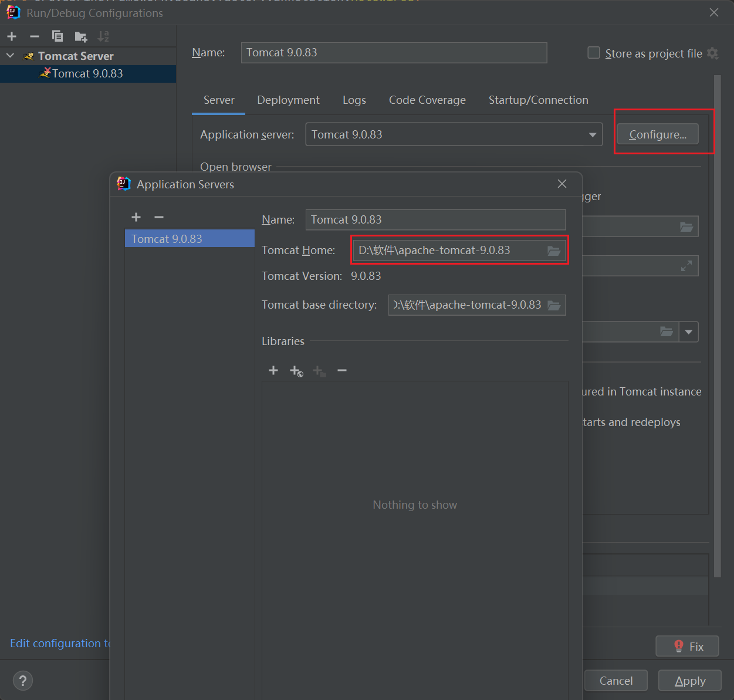Enable the Store as project file checkbox
This screenshot has width=734, height=700.
tap(594, 53)
